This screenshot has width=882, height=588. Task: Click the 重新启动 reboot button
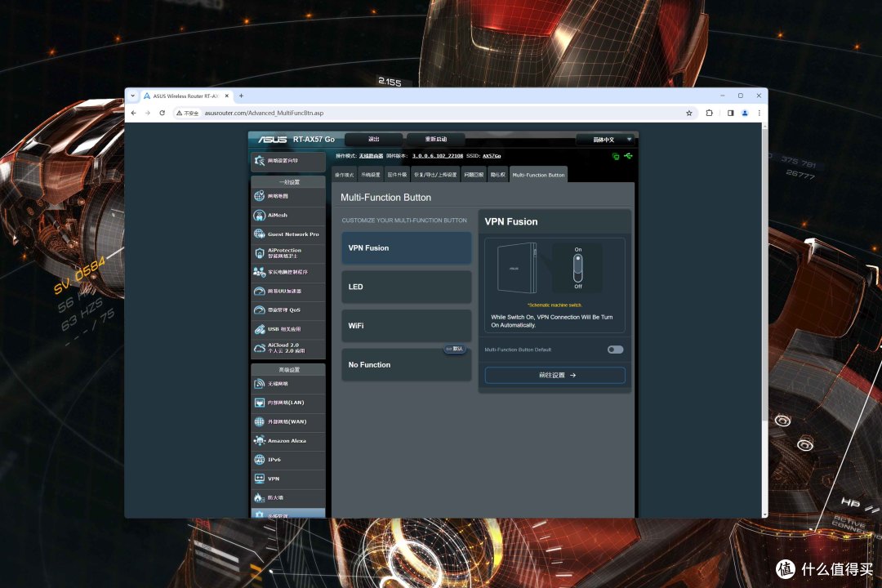click(436, 139)
